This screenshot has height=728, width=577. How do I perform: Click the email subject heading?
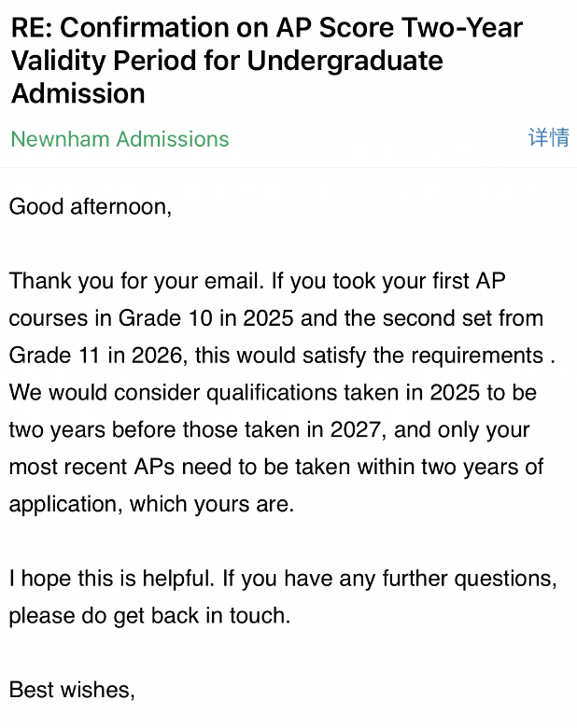click(267, 61)
